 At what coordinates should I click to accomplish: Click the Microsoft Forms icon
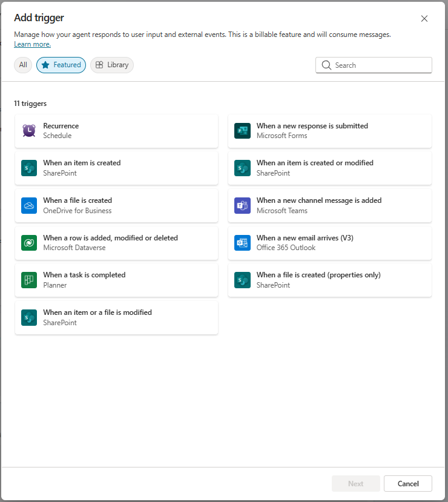pos(242,131)
